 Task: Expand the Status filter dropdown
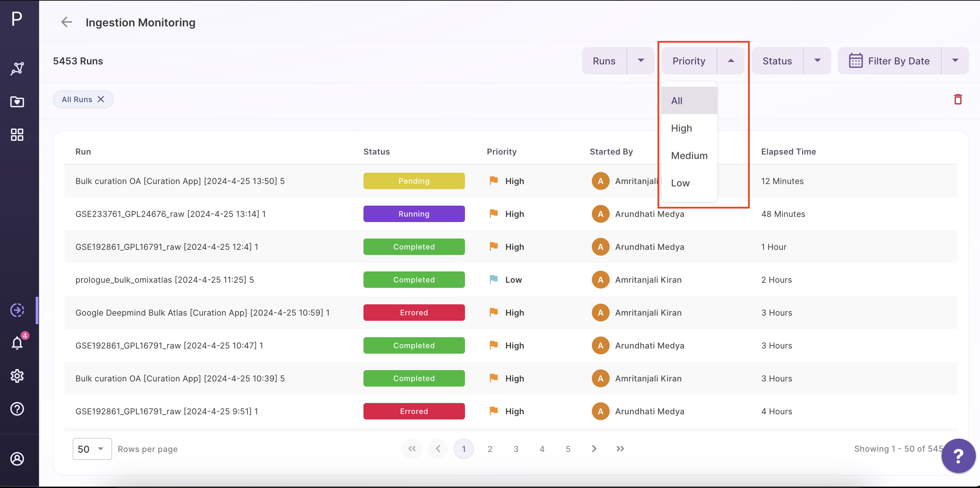coord(818,60)
